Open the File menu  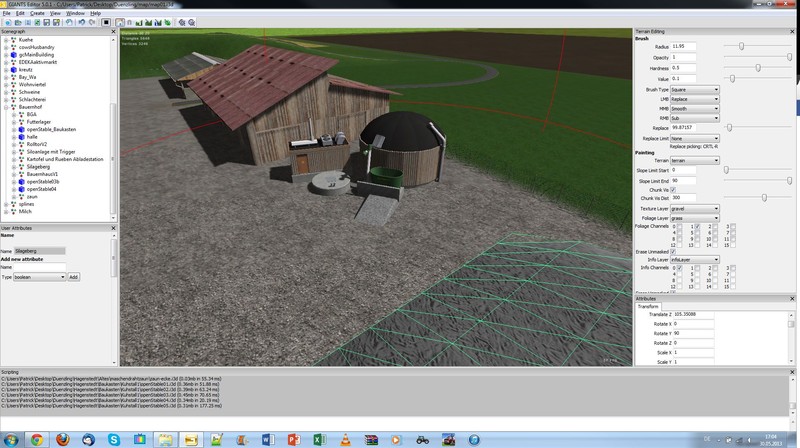point(6,13)
